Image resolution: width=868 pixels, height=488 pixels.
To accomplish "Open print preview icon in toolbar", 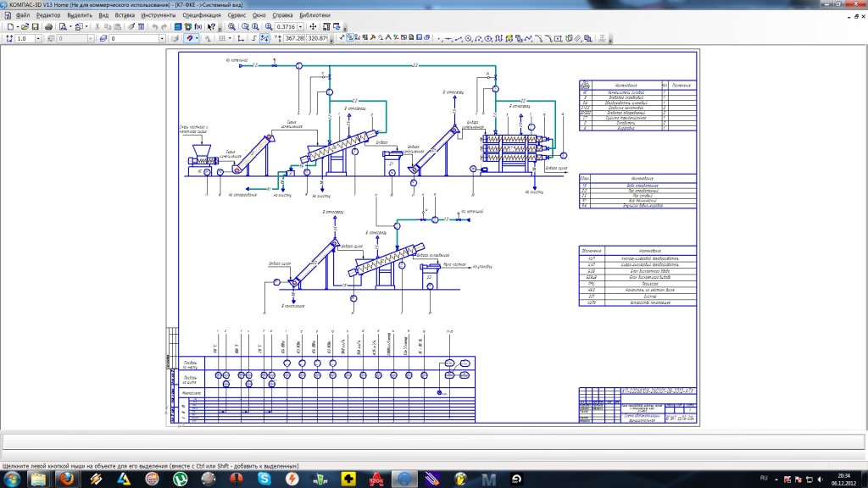I will 63,26.
